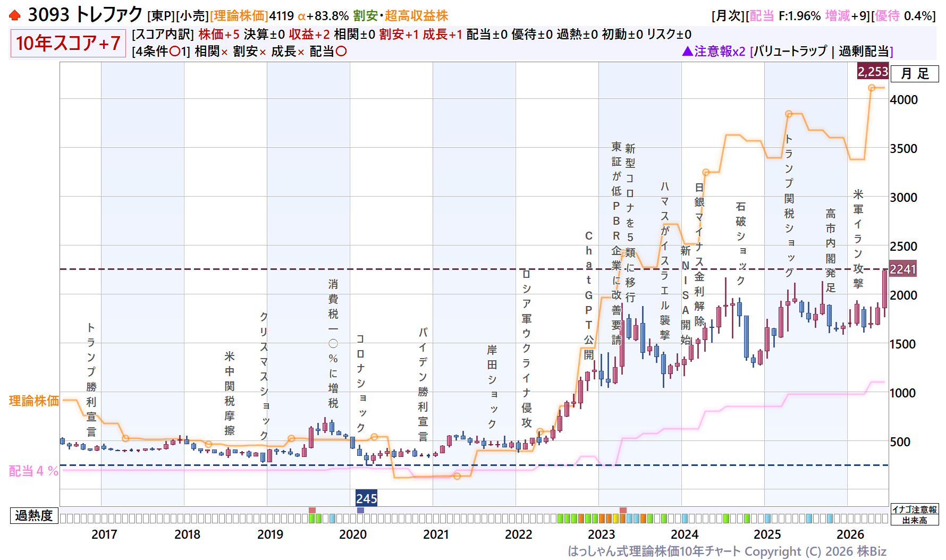946x560 pixels.
Task: Click the 10年スコア+7 score box
Action: [x=68, y=43]
